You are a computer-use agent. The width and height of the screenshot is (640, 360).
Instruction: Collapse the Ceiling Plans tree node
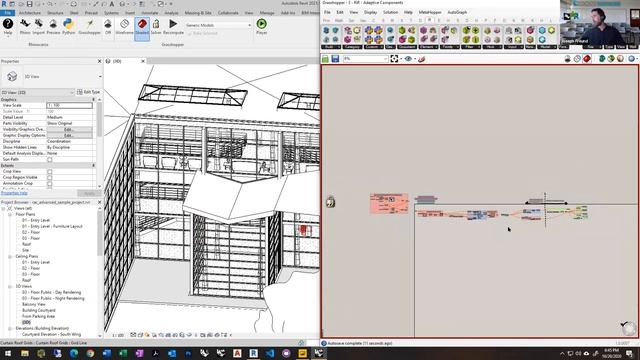pyautogui.click(x=10, y=256)
